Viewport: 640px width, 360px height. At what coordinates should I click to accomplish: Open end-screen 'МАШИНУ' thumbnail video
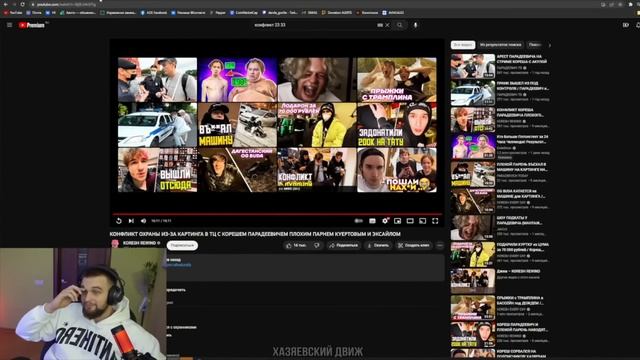pos(237,125)
